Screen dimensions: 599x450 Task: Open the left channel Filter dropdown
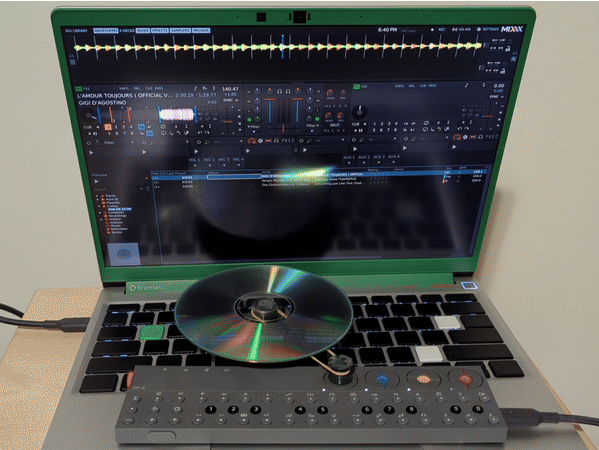tap(255, 126)
